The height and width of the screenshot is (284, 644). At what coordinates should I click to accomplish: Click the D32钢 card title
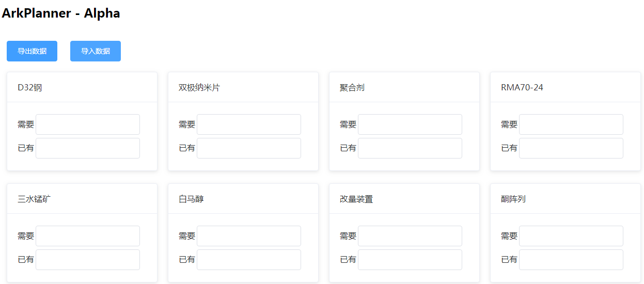coord(30,88)
